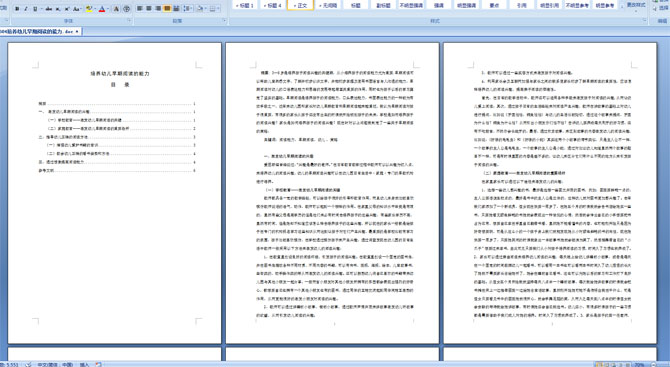Image resolution: width=670 pixels, height=367 pixels.
Task: Apply yellow text highlight color
Action: click(89, 9)
